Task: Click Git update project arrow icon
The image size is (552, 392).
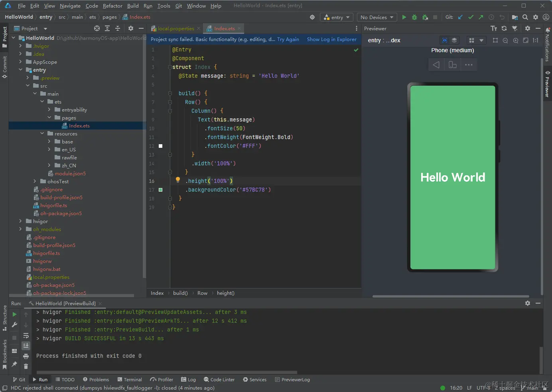Action: point(460,17)
